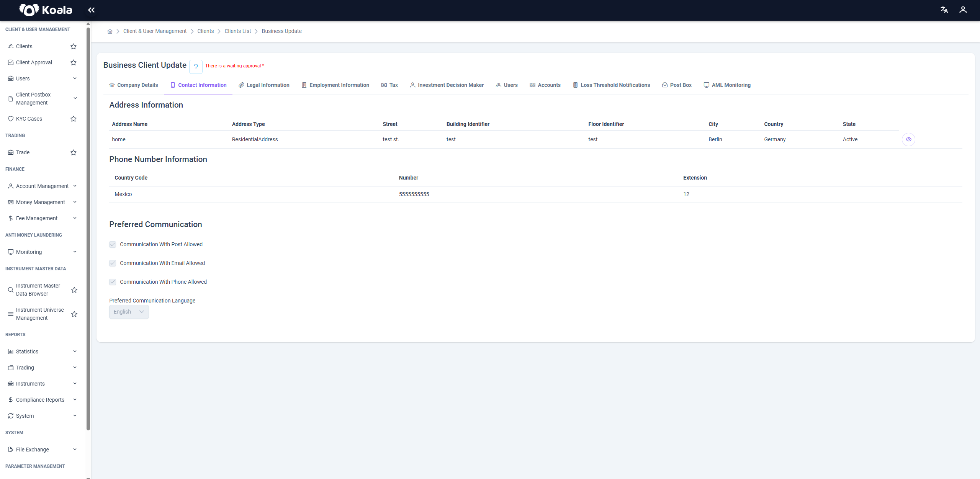Toggle Communication With Post Allowed checkbox
The height and width of the screenshot is (479, 980).
click(x=113, y=244)
